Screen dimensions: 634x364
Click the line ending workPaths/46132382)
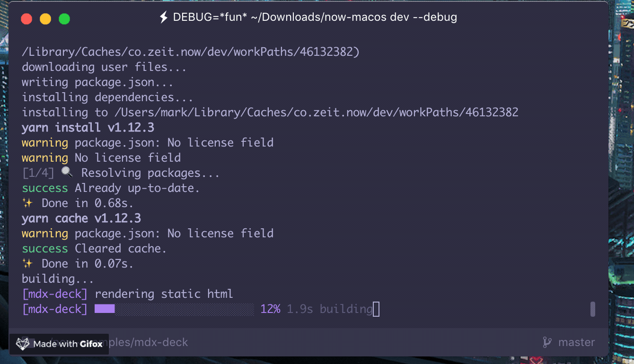191,52
